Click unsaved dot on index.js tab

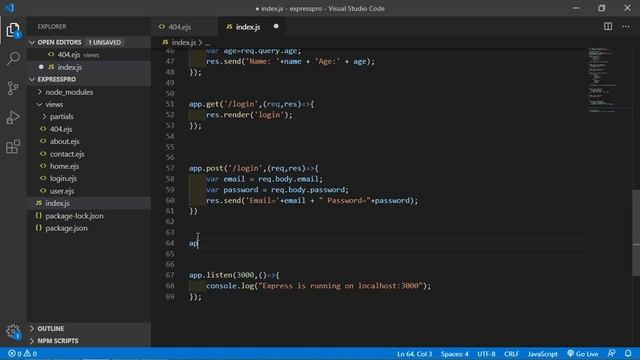click(x=276, y=27)
